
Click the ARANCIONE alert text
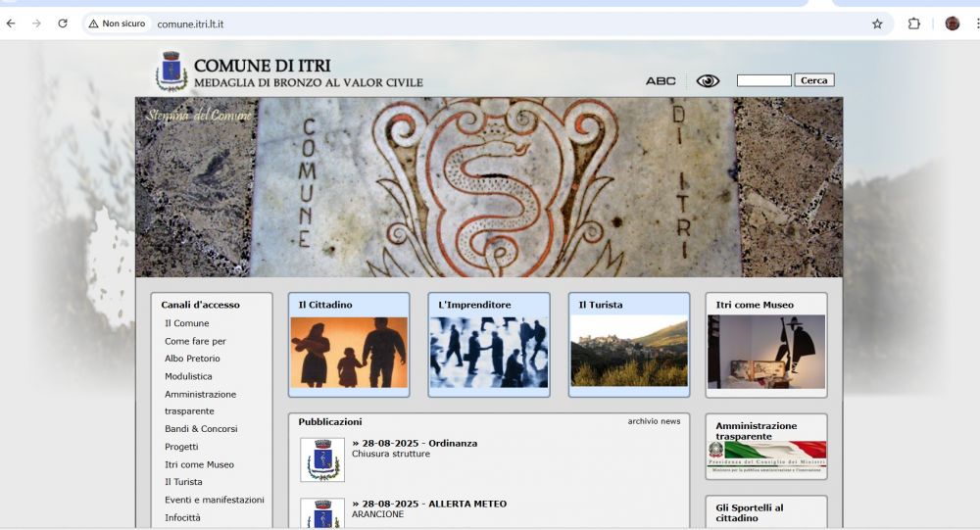[x=377, y=514]
